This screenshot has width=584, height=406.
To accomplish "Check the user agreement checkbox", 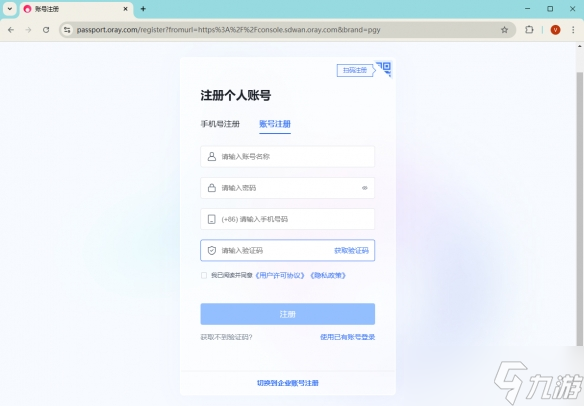I will [x=204, y=275].
